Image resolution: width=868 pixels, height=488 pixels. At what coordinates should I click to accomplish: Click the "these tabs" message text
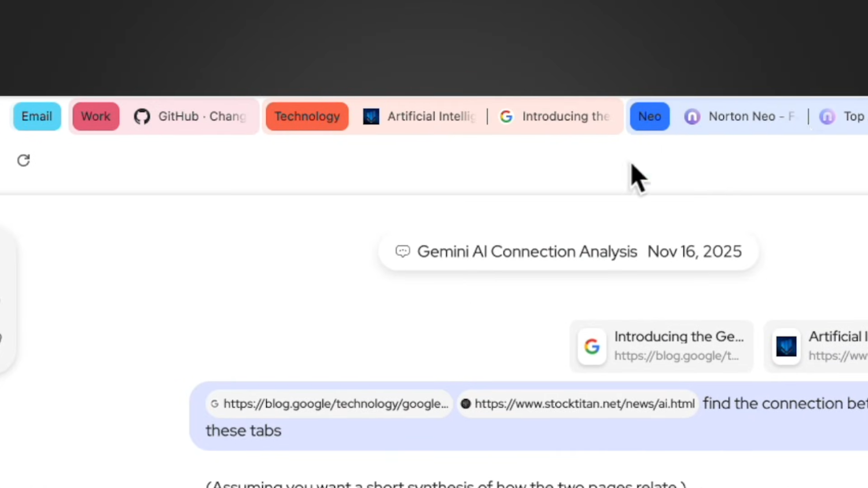244,430
